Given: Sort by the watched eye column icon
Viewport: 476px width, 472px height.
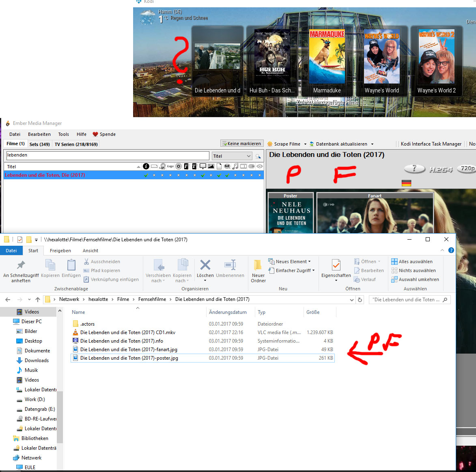Looking at the screenshot, I should (x=260, y=166).
